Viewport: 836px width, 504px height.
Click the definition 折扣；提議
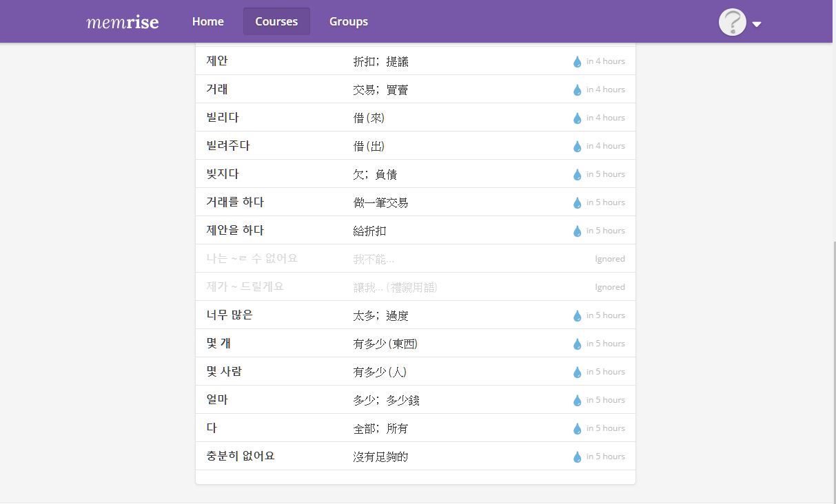381,61
